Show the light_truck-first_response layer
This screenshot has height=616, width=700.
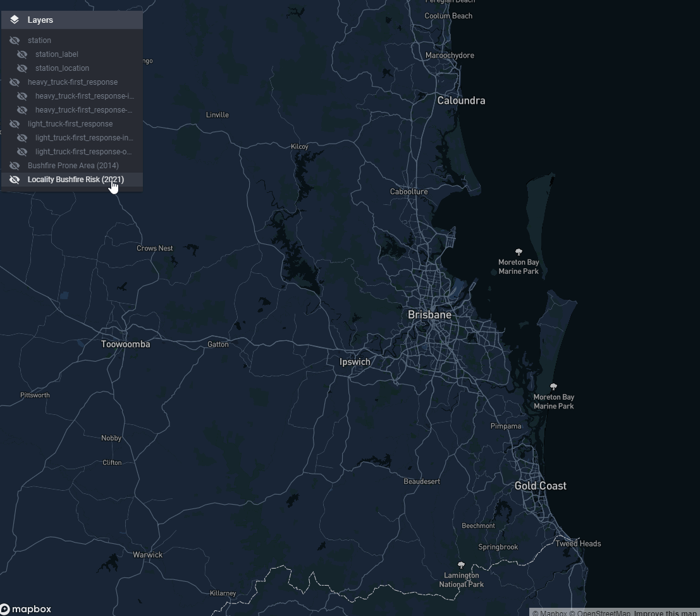(x=14, y=123)
